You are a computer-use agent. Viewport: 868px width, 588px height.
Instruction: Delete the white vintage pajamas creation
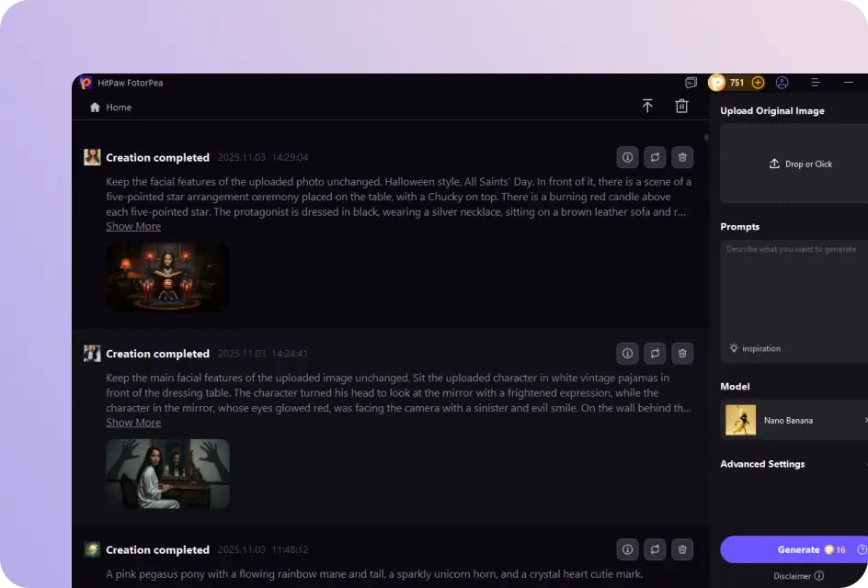tap(682, 354)
